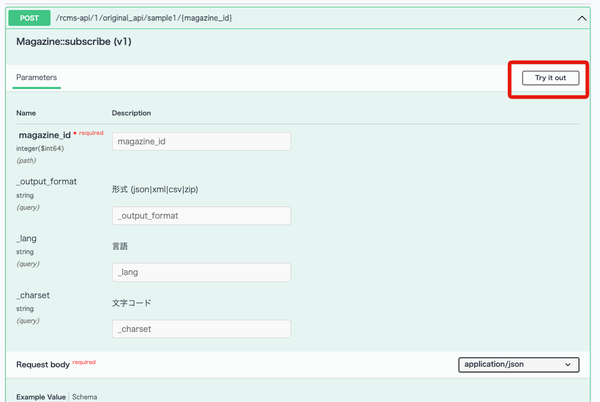Click the Name column header
600x402 pixels.
coord(26,113)
